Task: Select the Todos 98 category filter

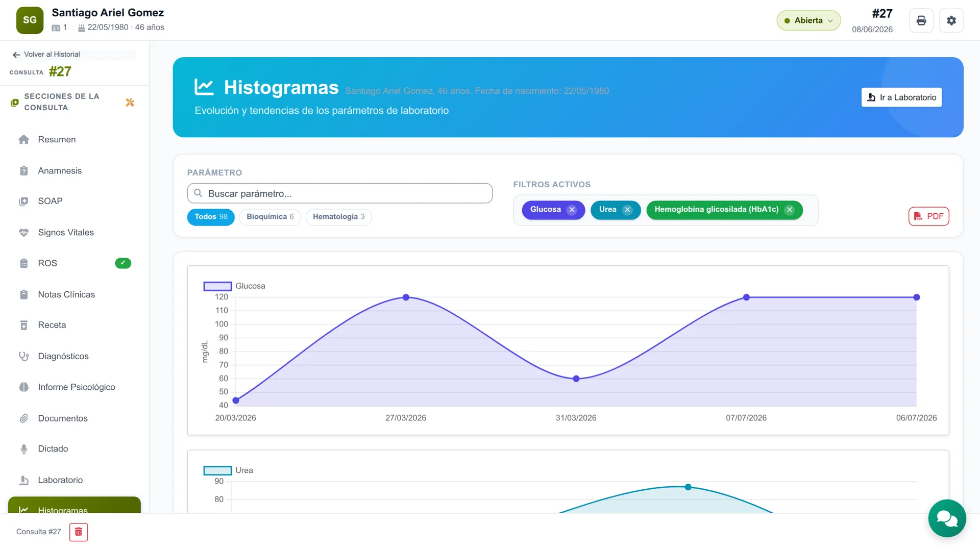Action: coord(211,217)
